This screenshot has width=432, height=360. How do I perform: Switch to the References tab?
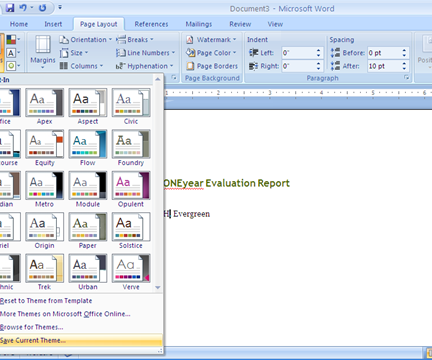(151, 24)
